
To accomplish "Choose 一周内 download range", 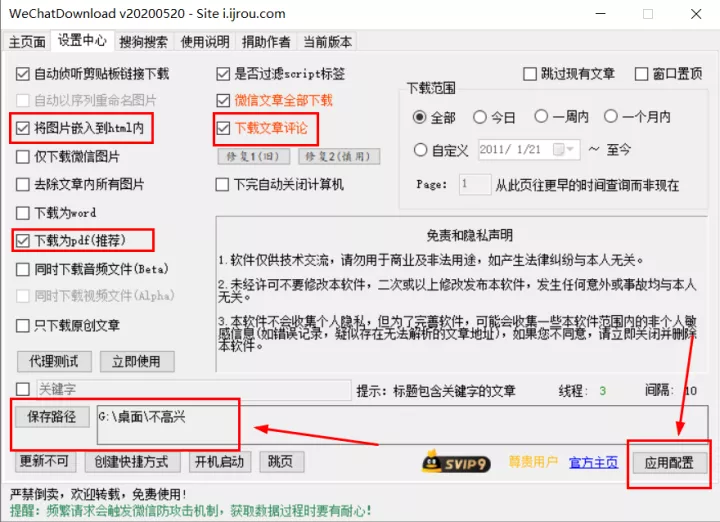I will coord(541,116).
